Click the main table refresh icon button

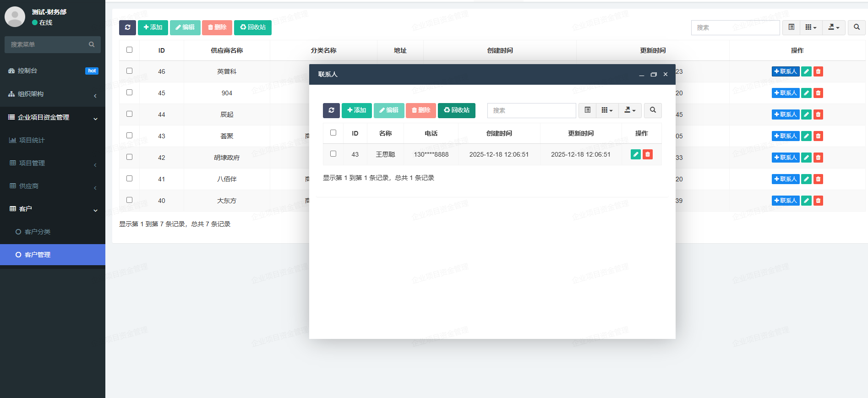tap(127, 27)
